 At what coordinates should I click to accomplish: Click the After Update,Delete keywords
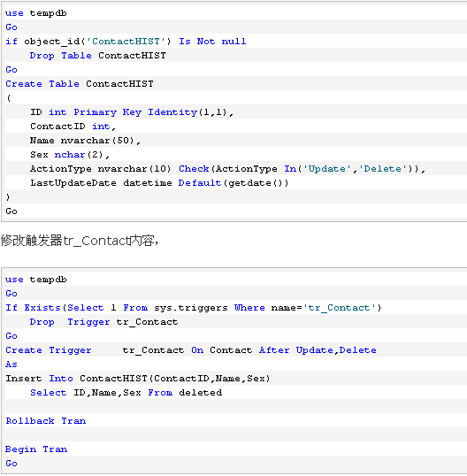318,350
